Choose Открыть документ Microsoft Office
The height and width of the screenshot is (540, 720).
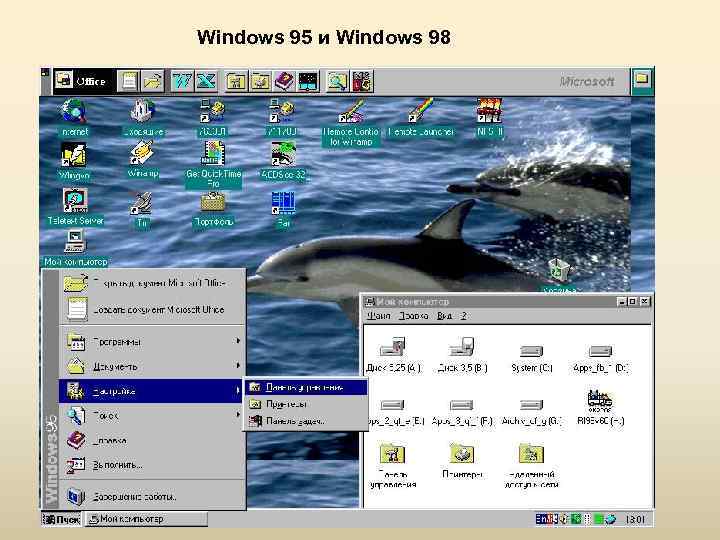152,283
